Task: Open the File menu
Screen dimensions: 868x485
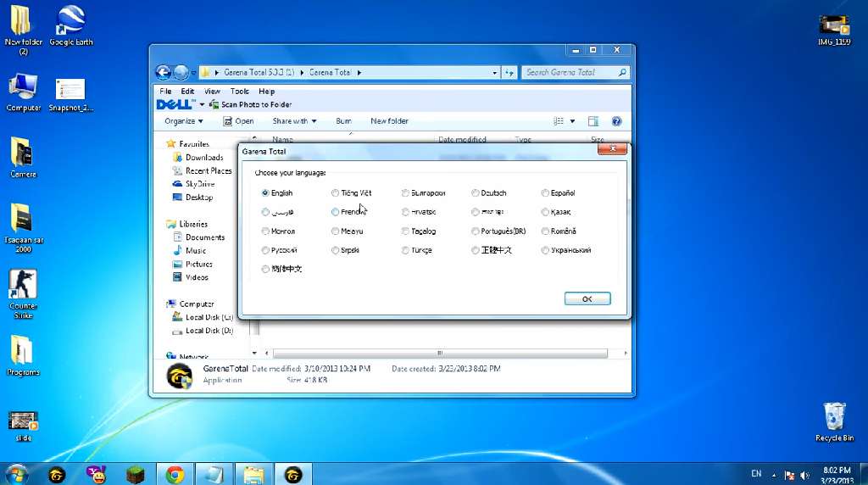Action: pyautogui.click(x=165, y=92)
